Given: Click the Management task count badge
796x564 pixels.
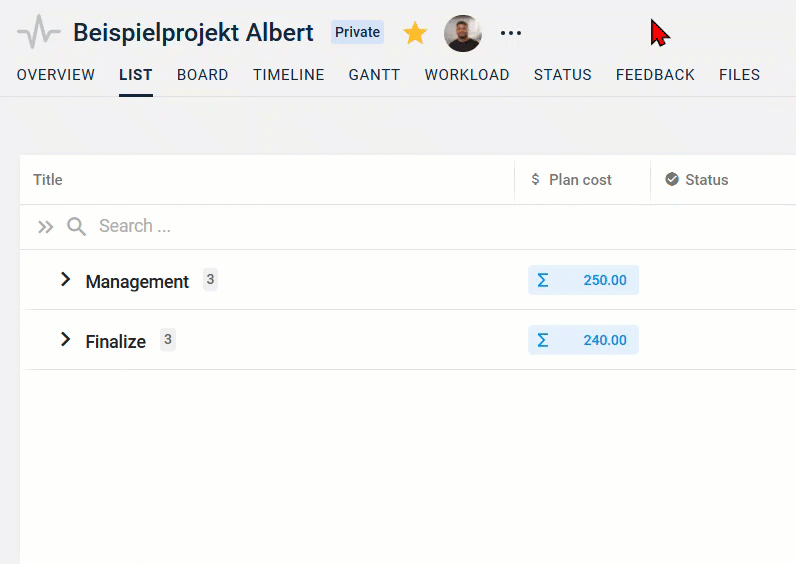Looking at the screenshot, I should pos(210,279).
